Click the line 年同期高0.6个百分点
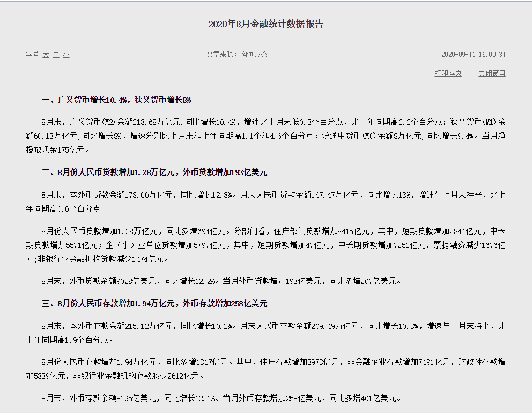Screen dimensions: 532x413 65,209
